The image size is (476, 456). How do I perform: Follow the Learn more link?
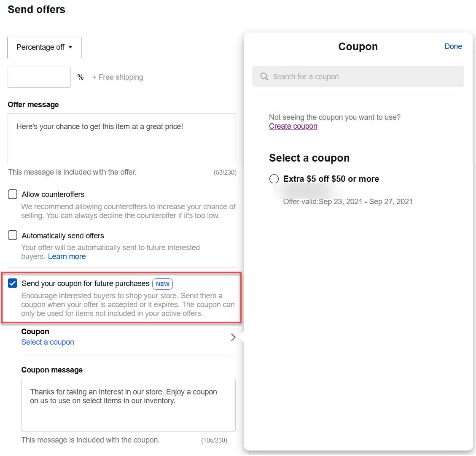coord(67,256)
